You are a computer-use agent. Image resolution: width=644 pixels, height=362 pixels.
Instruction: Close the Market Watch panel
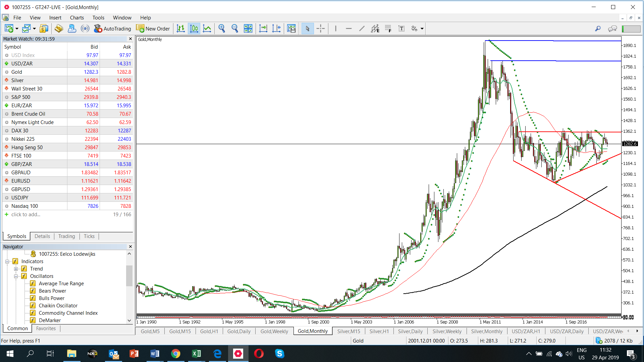coord(130,39)
